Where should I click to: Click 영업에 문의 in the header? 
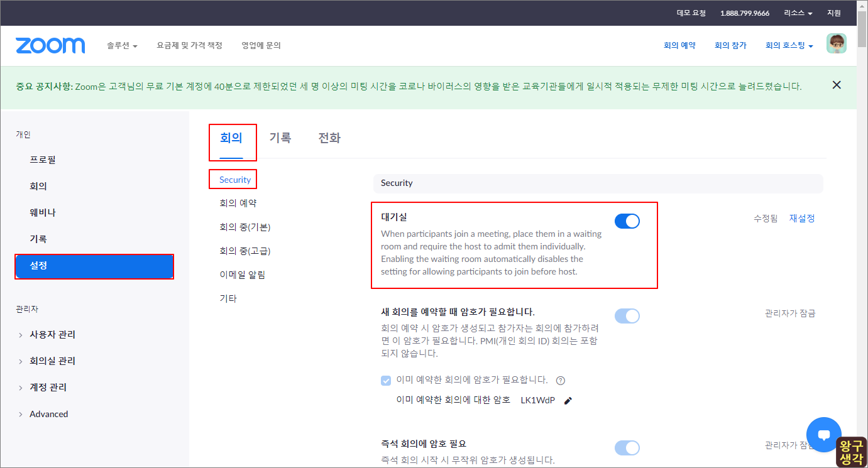[261, 46]
